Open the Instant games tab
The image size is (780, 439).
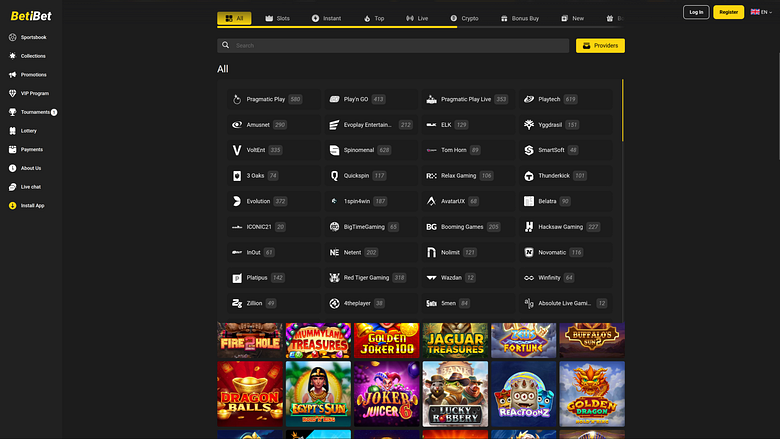click(x=326, y=18)
